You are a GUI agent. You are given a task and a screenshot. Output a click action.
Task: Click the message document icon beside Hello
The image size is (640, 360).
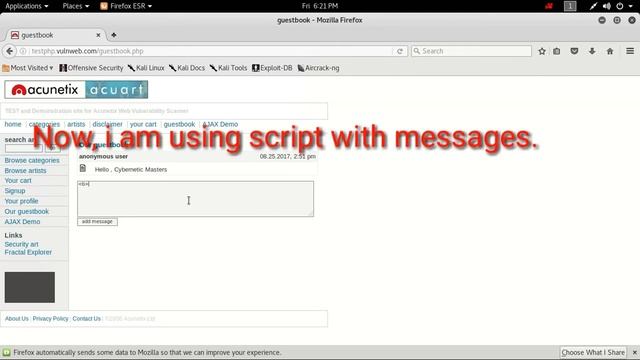83,168
